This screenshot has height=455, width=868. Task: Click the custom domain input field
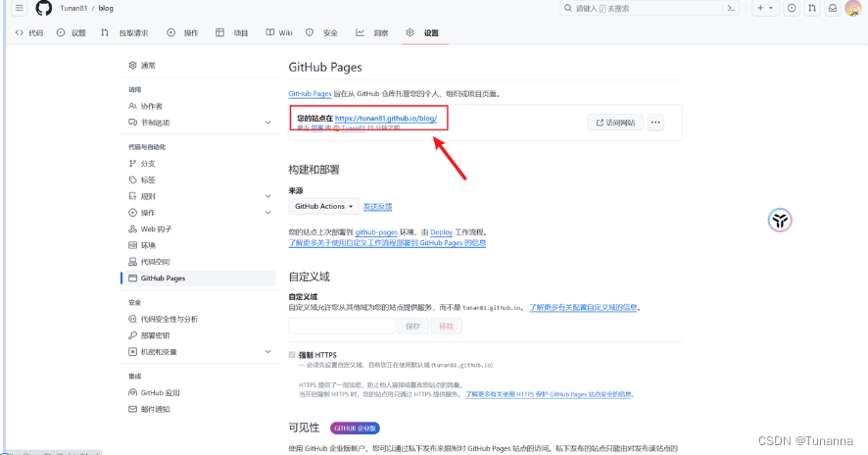click(342, 326)
